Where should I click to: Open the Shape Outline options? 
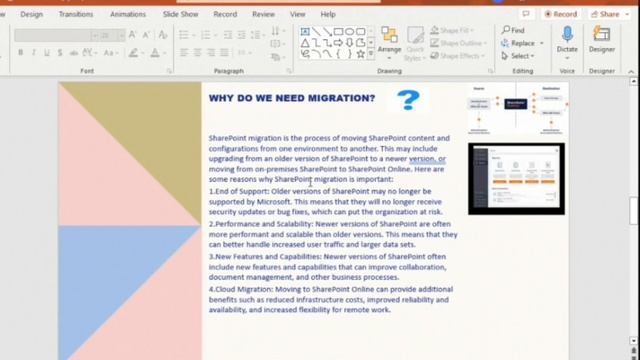458,43
